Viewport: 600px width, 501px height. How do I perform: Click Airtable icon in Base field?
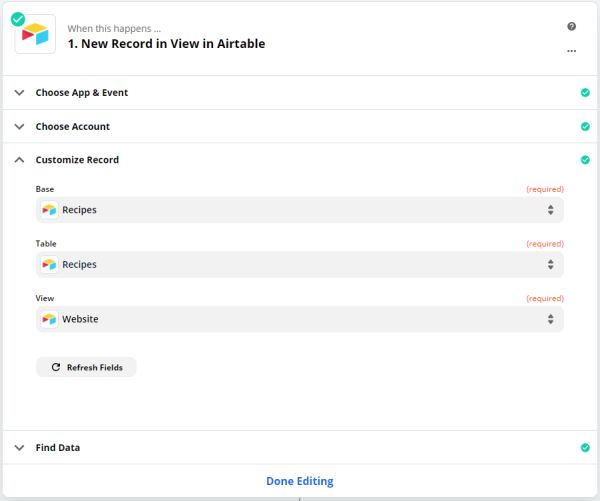[49, 210]
